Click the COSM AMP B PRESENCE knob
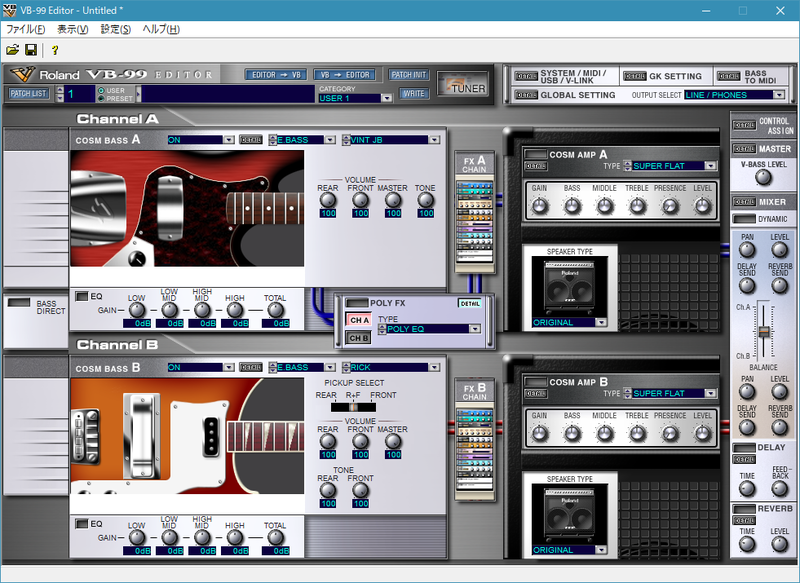Viewport: 800px width, 583px height. (670, 434)
